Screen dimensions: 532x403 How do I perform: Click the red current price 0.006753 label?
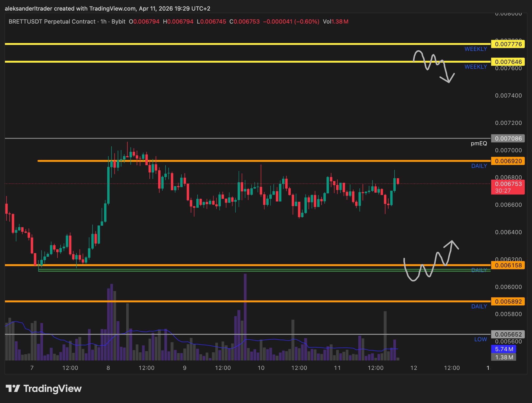click(x=508, y=187)
